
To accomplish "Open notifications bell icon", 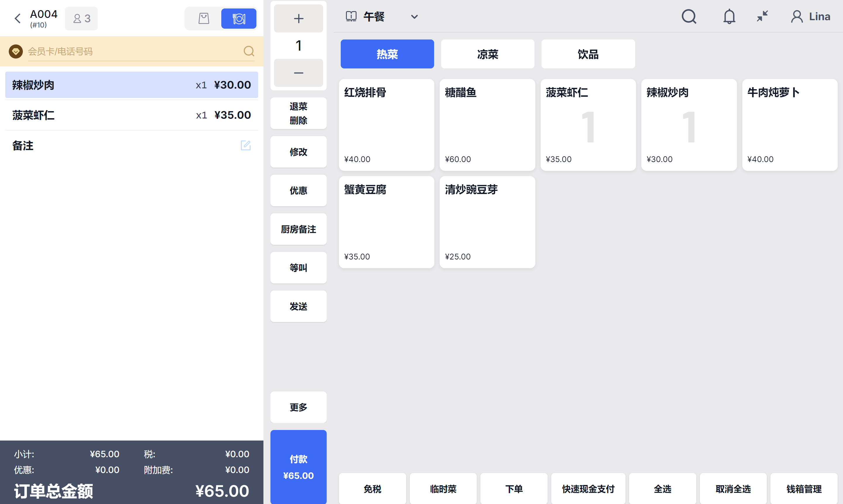I will pos(729,16).
